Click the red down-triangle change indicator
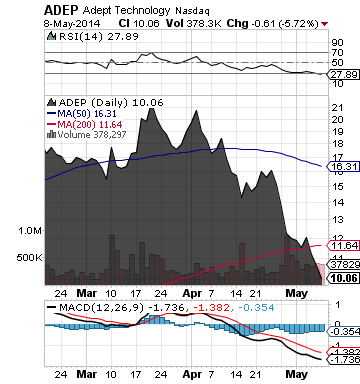The width and height of the screenshot is (360, 384). tap(324, 24)
